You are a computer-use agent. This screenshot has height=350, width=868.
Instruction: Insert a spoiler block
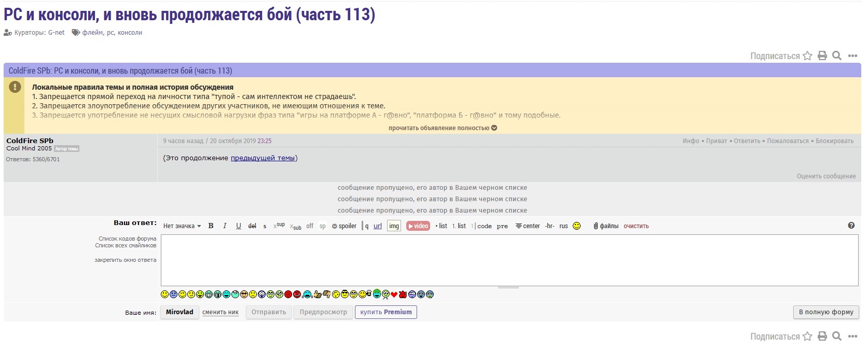(344, 226)
